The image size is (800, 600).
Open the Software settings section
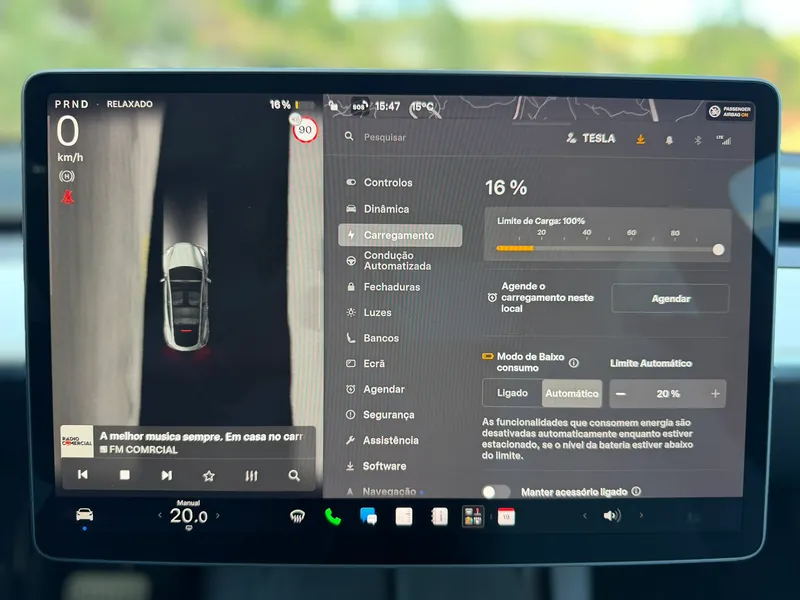click(x=376, y=466)
